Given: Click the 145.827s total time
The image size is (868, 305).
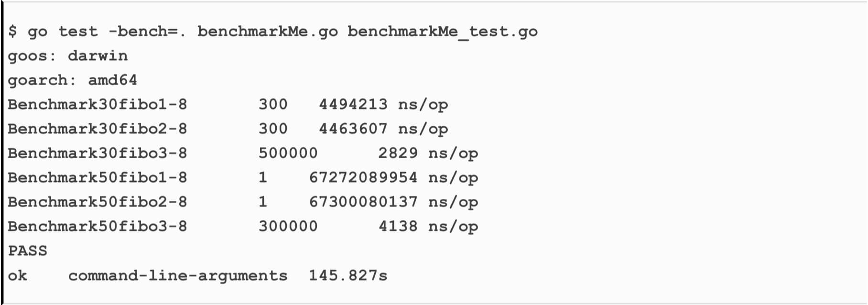Looking at the screenshot, I should tap(348, 276).
